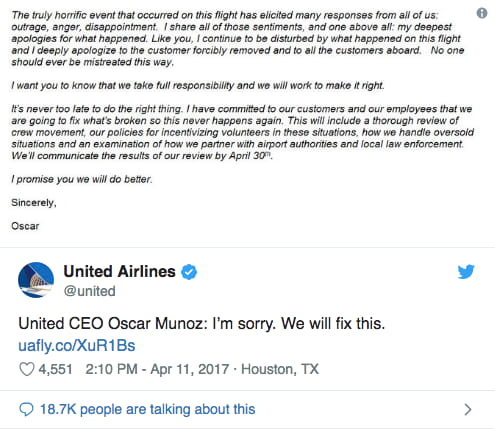Select the Houston, TX location
The height and width of the screenshot is (429, 495).
coord(280,369)
